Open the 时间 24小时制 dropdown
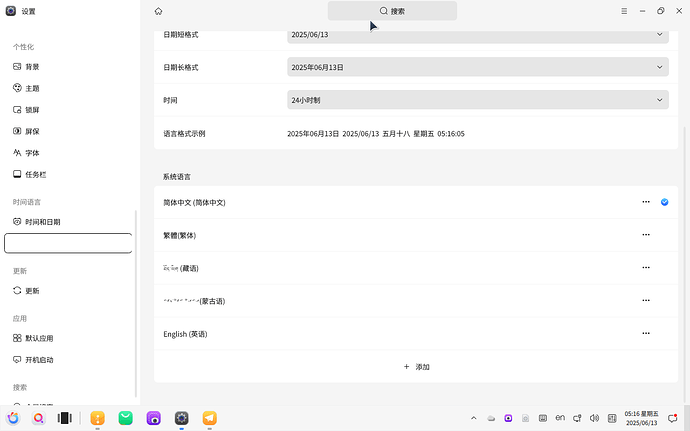This screenshot has width=690, height=431. pyautogui.click(x=477, y=100)
